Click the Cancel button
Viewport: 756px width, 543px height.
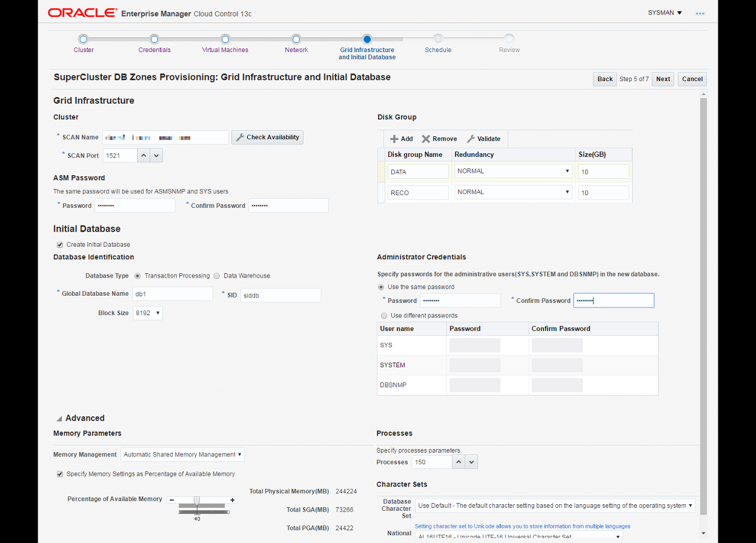[x=692, y=79]
